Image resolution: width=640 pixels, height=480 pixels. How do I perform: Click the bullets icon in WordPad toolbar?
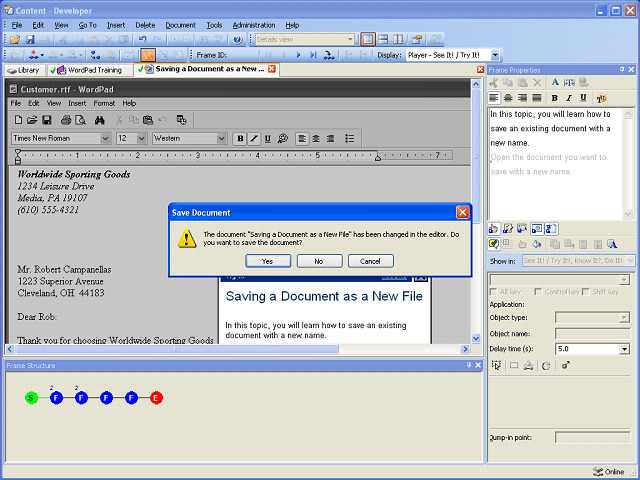coord(350,138)
